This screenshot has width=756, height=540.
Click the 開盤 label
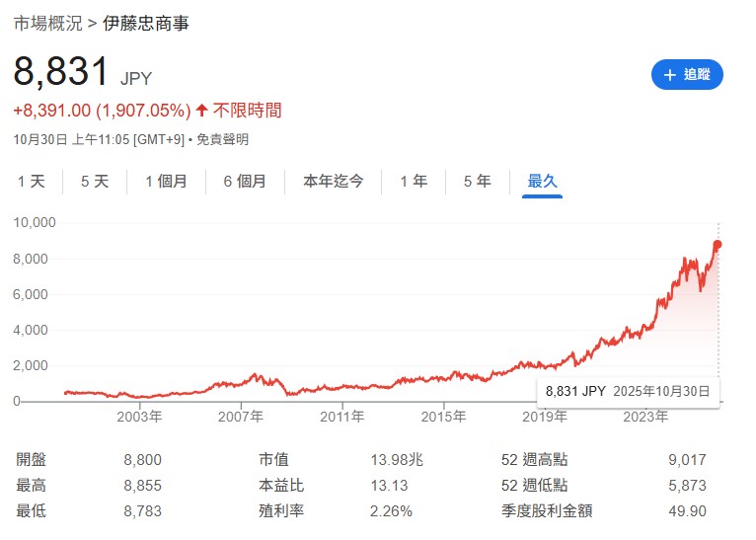[x=31, y=459]
